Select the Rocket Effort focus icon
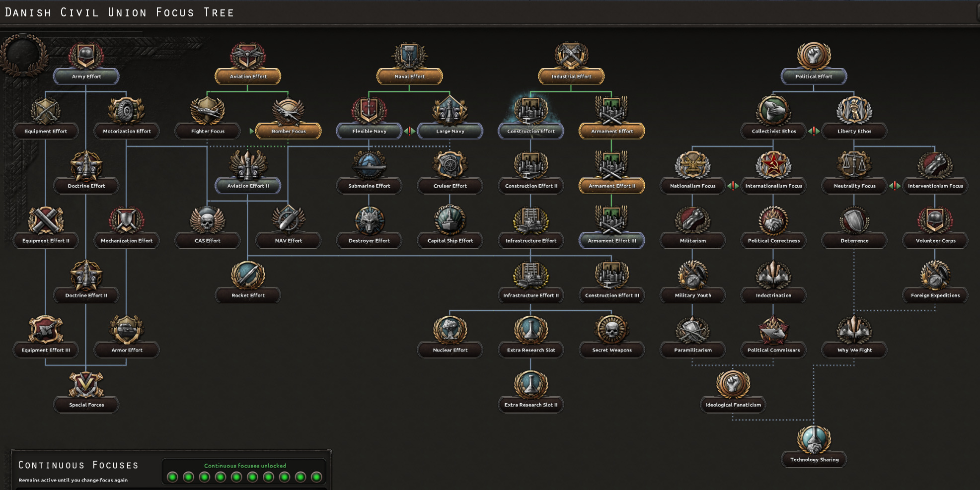The image size is (980, 490). click(x=248, y=274)
